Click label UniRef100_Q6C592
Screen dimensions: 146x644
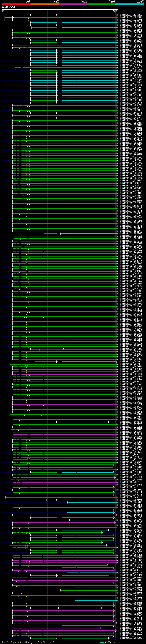point(131,522)
